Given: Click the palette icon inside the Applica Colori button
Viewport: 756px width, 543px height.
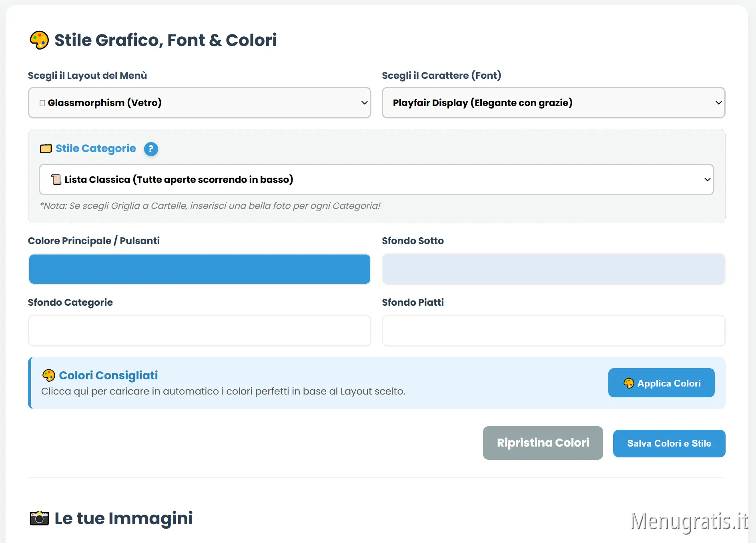Looking at the screenshot, I should coord(629,383).
